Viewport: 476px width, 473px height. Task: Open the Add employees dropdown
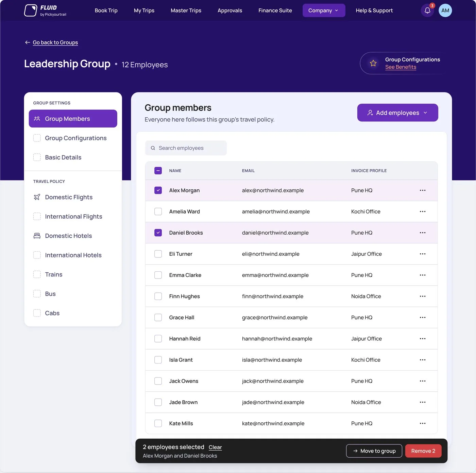pyautogui.click(x=397, y=113)
